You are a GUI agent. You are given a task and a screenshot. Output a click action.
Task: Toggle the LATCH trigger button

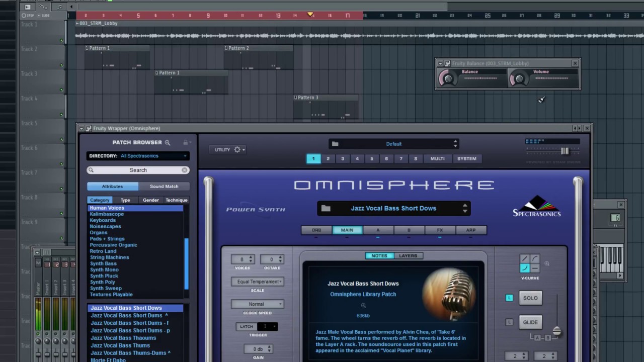247,327
